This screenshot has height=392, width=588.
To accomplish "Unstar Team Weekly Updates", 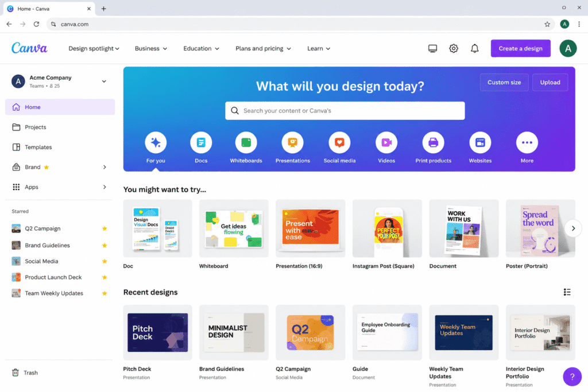I will (x=105, y=293).
